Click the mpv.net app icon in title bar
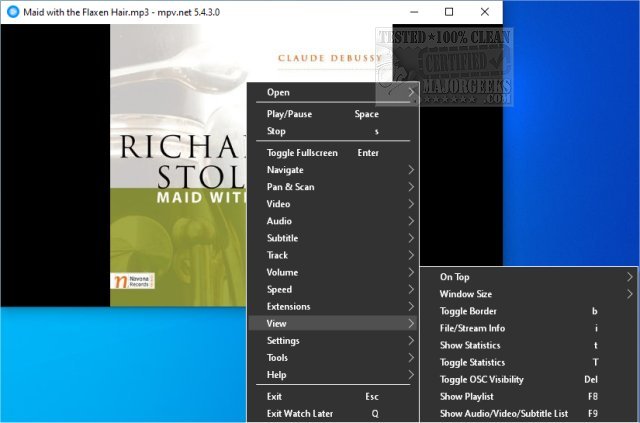The image size is (640, 423). (x=13, y=11)
